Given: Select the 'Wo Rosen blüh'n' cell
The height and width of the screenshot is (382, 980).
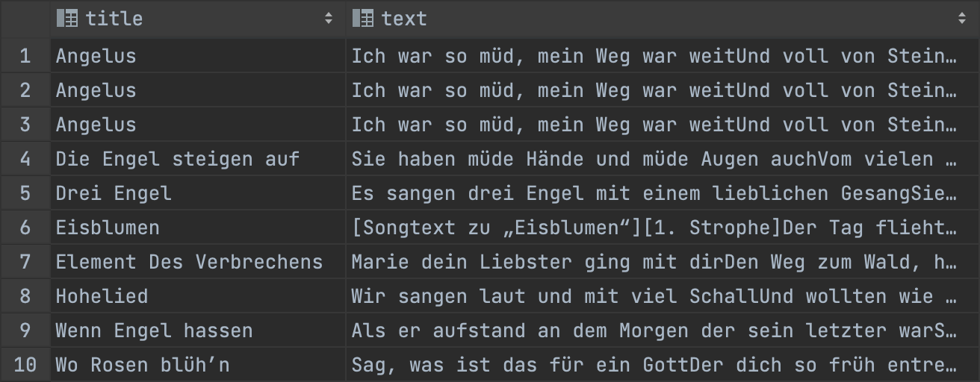Looking at the screenshot, I should coord(143,365).
